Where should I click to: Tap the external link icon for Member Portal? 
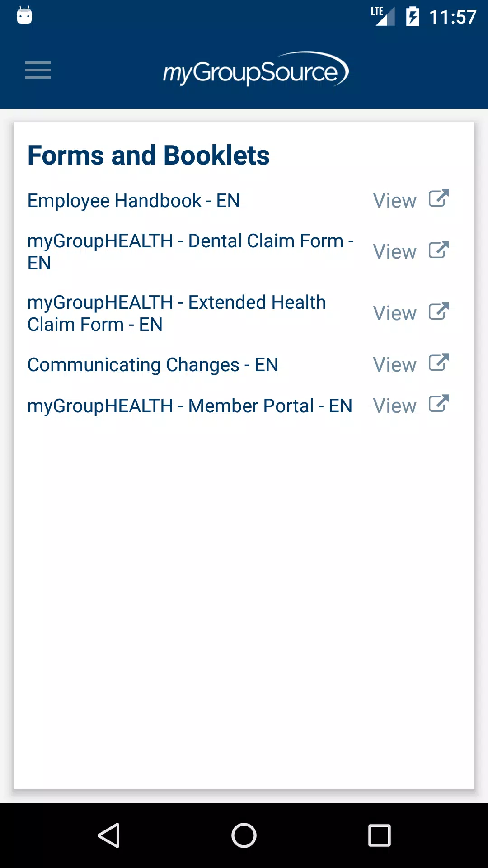pos(439,404)
